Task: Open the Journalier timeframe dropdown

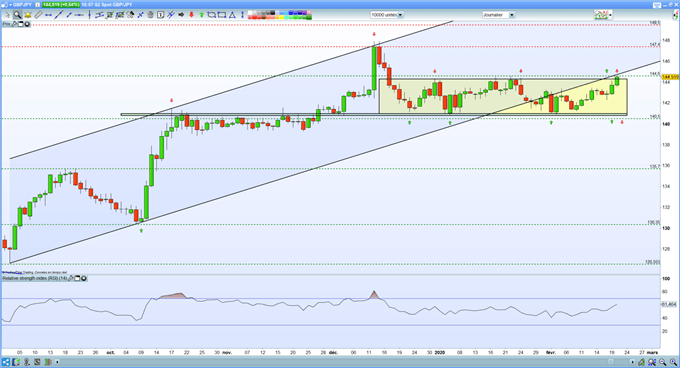Action: (x=512, y=15)
